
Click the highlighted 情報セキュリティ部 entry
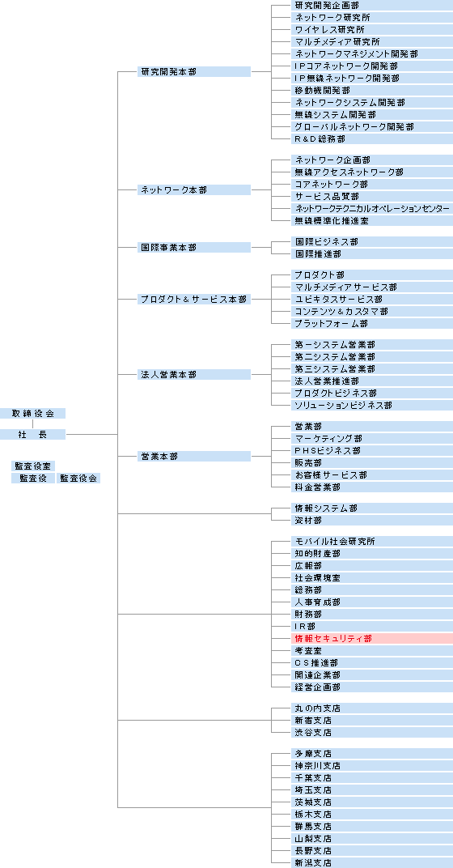(371, 639)
